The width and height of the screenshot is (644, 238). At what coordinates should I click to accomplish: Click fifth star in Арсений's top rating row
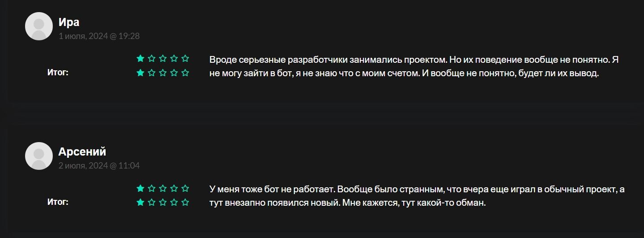coord(185,188)
